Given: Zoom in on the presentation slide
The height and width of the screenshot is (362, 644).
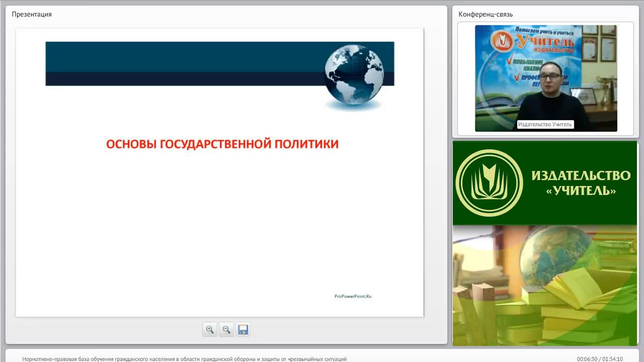Looking at the screenshot, I should (210, 329).
